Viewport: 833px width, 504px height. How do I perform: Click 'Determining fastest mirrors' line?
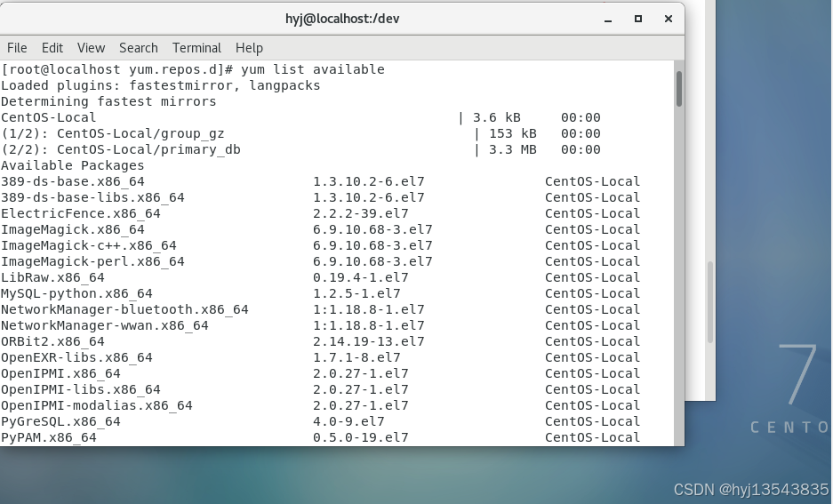108,101
